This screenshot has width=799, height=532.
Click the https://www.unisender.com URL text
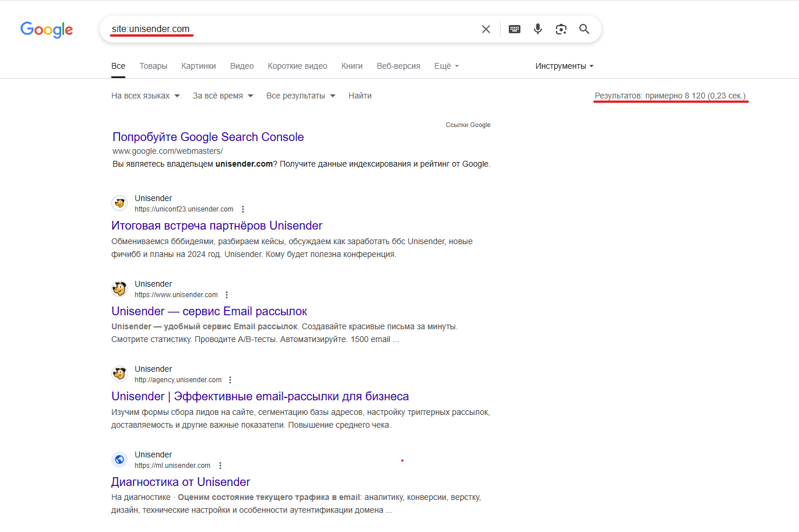(x=176, y=295)
